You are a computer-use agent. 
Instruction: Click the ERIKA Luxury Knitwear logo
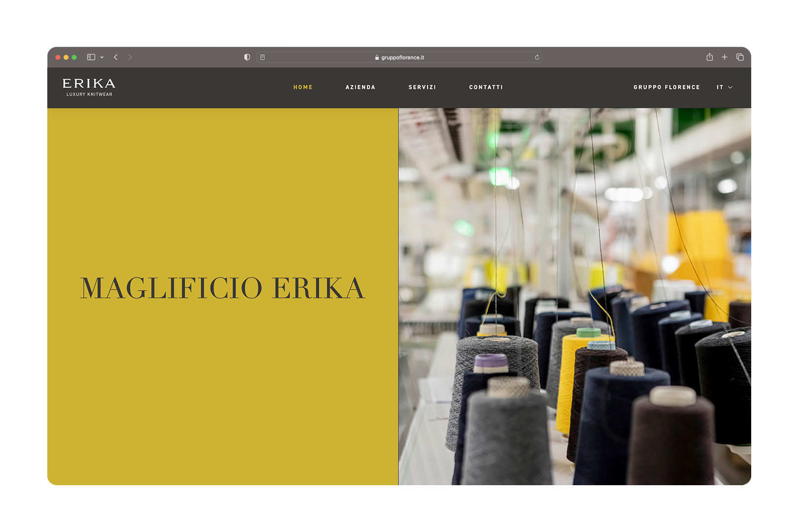click(89, 87)
